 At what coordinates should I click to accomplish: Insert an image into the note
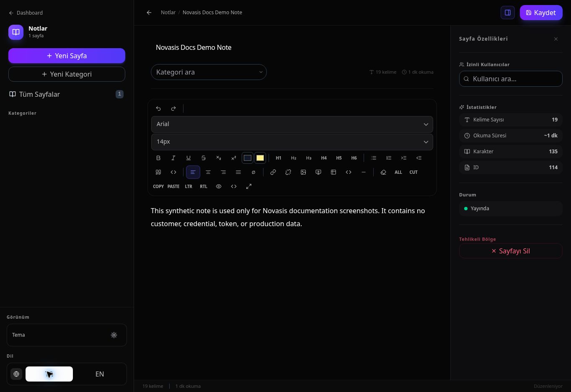(303, 172)
